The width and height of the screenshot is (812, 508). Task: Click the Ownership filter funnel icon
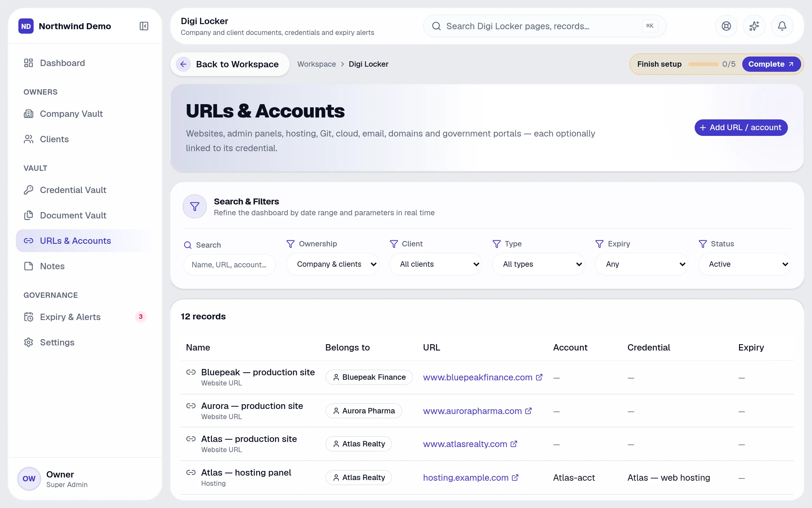coord(290,244)
